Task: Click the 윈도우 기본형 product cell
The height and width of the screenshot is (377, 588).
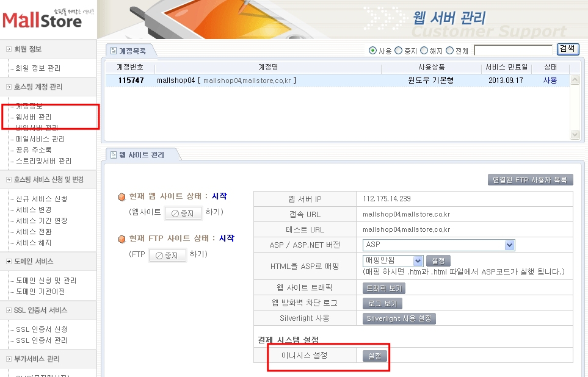Action: tap(431, 80)
